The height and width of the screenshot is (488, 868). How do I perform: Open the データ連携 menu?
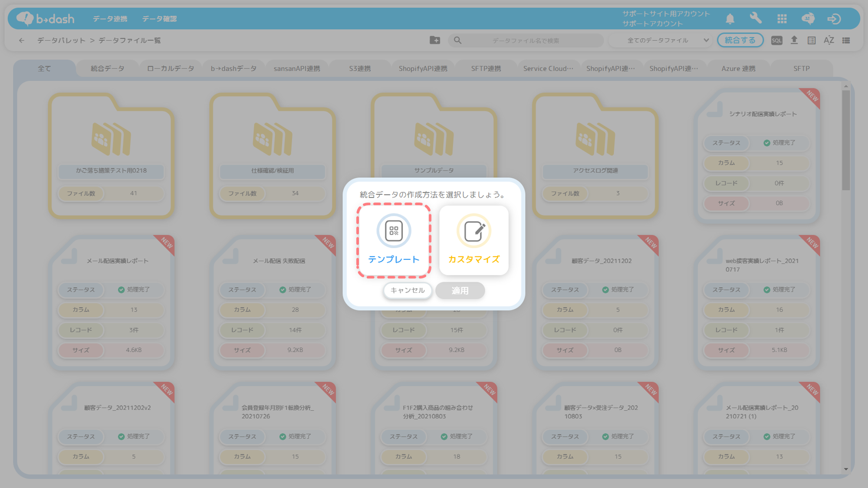[110, 19]
